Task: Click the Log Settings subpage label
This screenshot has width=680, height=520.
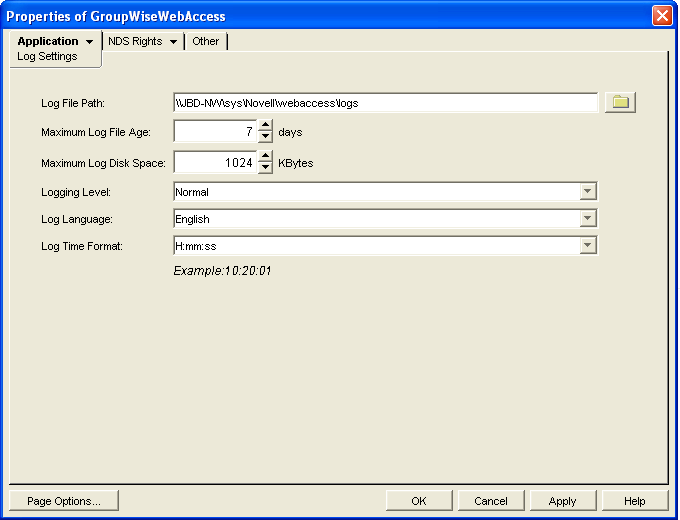Action: [x=47, y=56]
